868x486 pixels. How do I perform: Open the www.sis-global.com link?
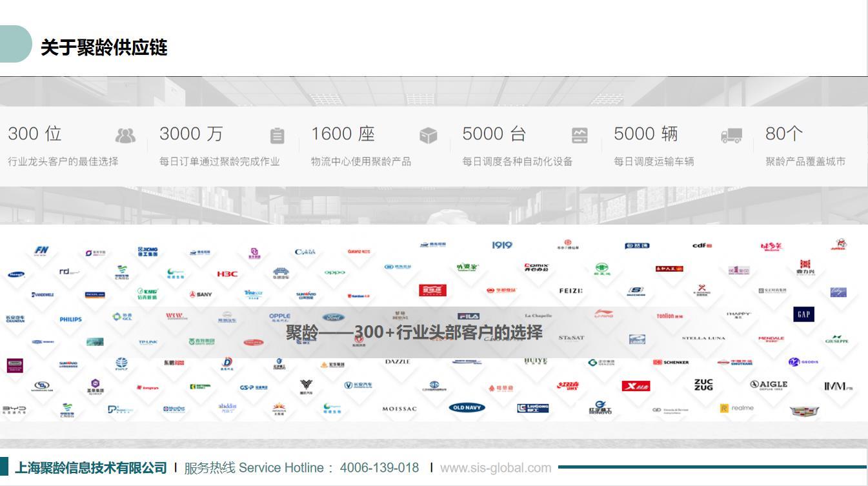pyautogui.click(x=496, y=468)
